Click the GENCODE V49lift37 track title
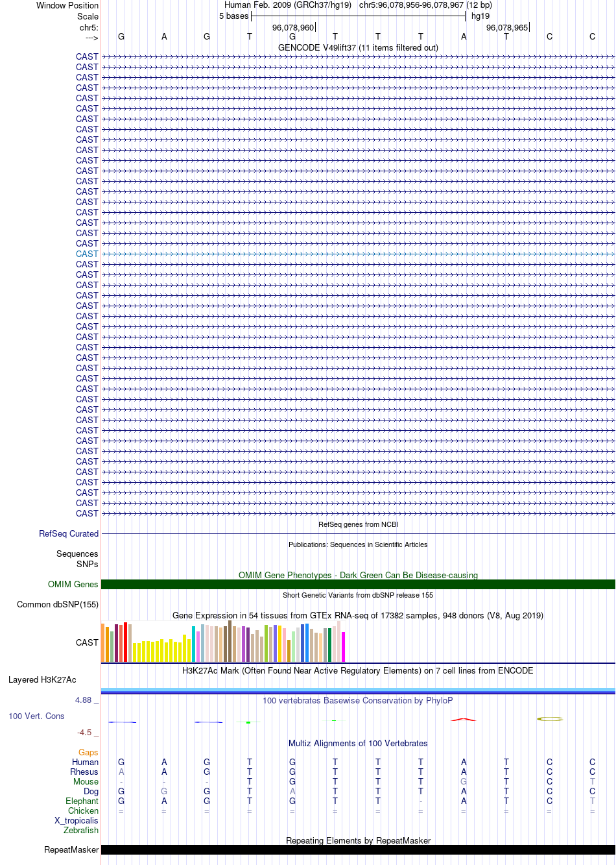This screenshot has width=616, height=865. click(358, 47)
